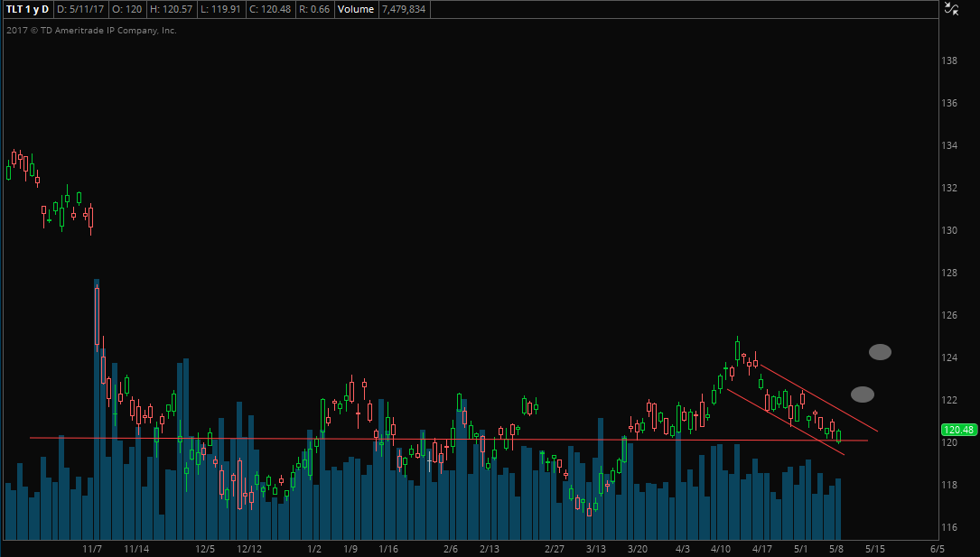Click the 124 price axis label
Screen dimensions: 980x557
tap(948, 357)
